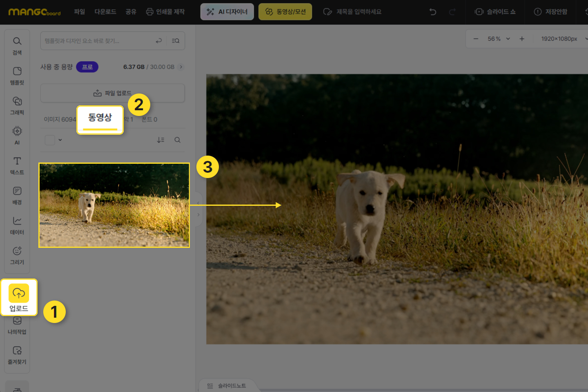Click the zoom in plus button
Screen dimensions: 588x392
coord(522,39)
